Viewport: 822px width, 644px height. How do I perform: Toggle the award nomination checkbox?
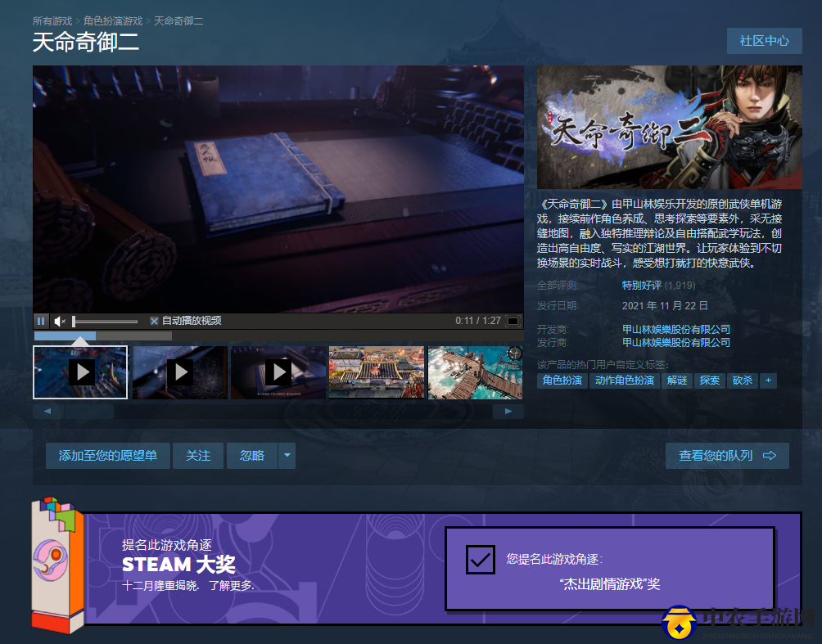pos(481,560)
